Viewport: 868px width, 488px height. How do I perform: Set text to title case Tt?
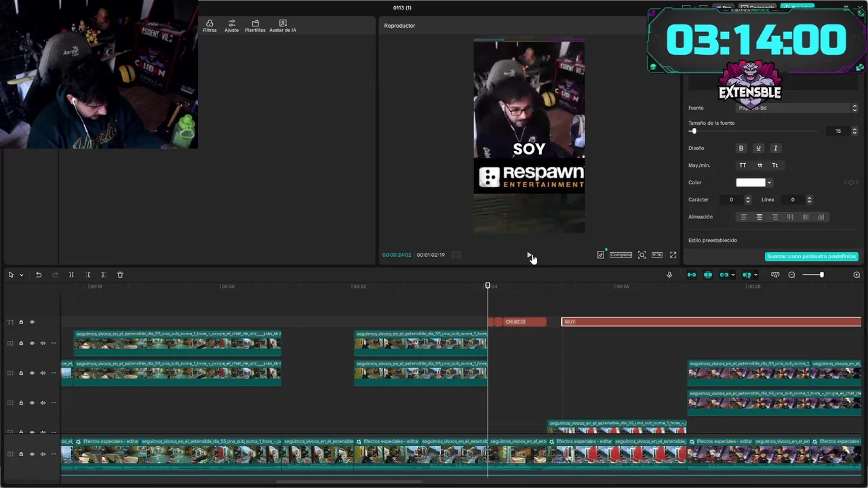775,165
